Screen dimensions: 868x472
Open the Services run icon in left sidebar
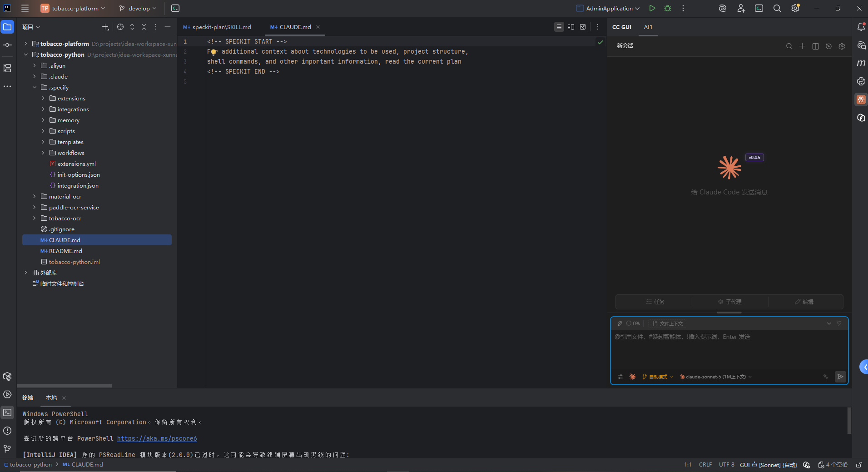point(7,394)
